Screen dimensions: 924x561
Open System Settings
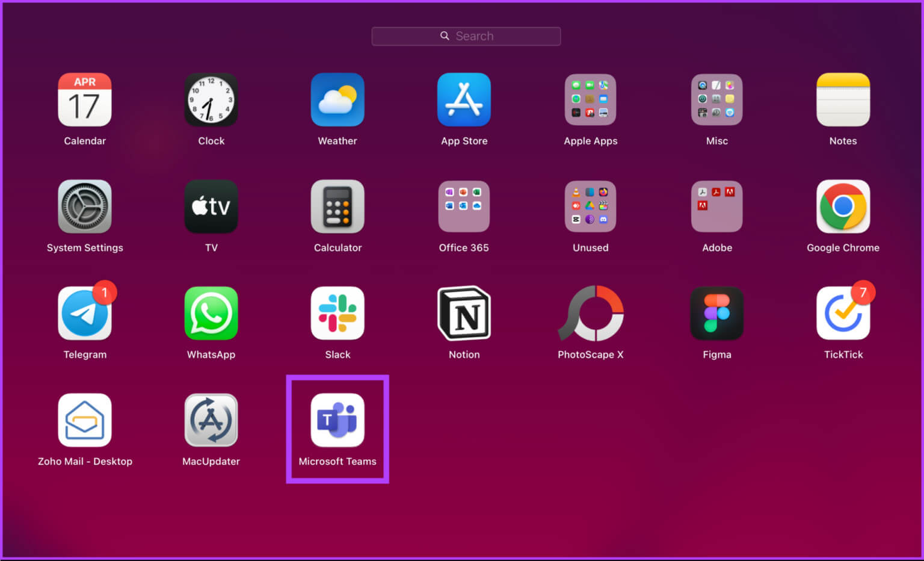pyautogui.click(x=85, y=206)
